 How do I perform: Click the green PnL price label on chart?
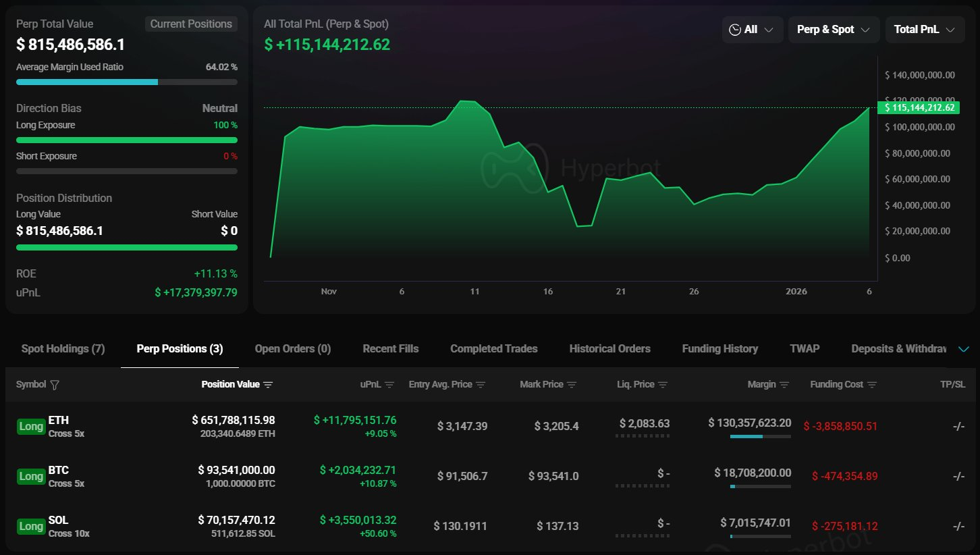point(918,107)
